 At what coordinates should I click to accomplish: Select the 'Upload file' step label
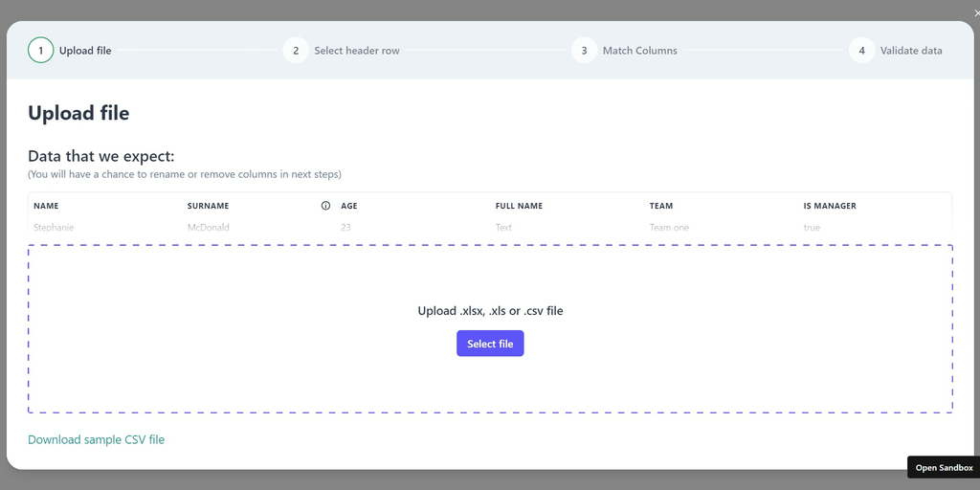pos(85,51)
